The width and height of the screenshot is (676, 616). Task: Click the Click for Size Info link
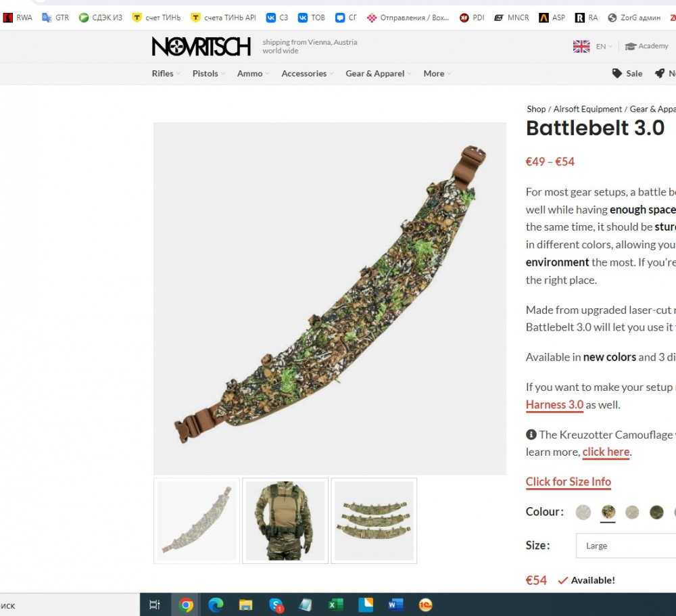tap(569, 482)
